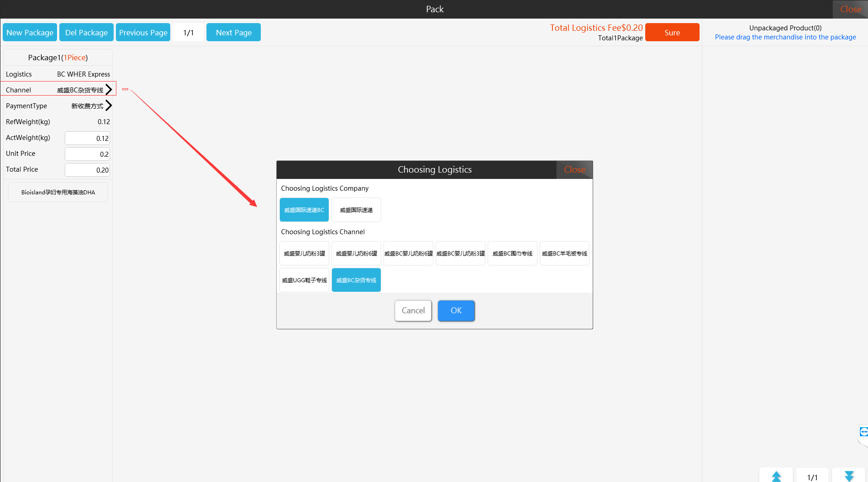Close the Choosing Logistics dialog
Image resolution: width=868 pixels, height=482 pixels.
tap(575, 169)
